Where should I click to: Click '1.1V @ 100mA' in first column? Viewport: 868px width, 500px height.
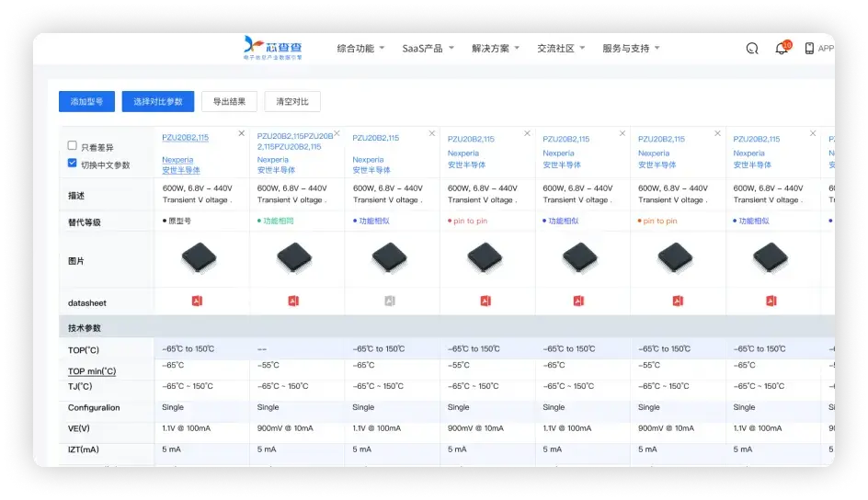[186, 428]
